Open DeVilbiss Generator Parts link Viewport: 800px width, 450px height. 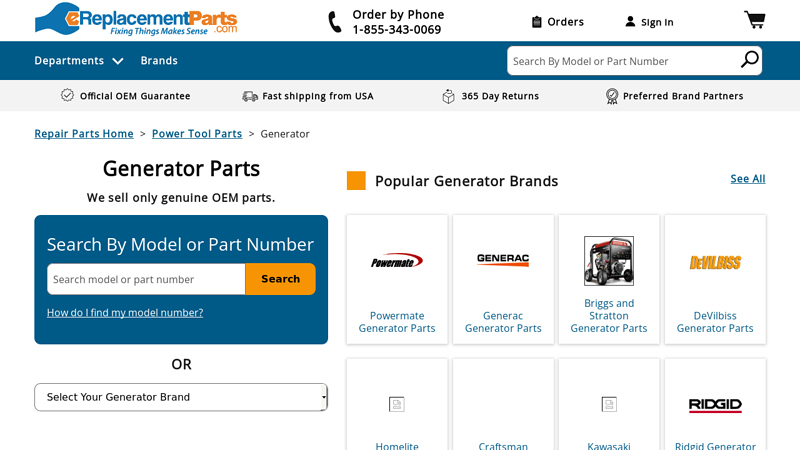(x=715, y=322)
